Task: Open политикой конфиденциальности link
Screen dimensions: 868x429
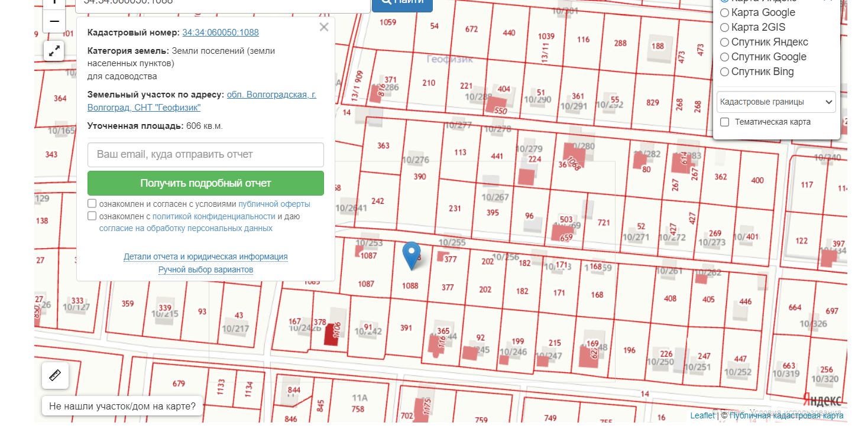Action: tap(214, 216)
